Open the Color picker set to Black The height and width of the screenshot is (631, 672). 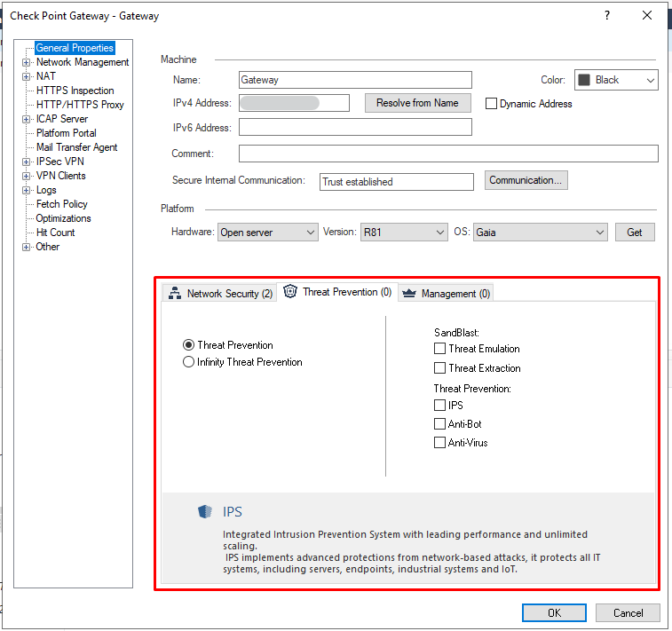616,80
